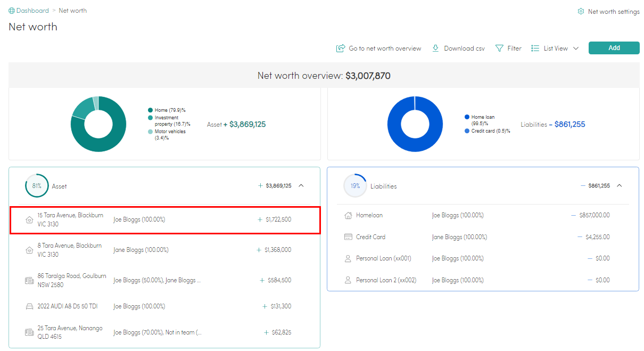Click person icon for Personal Loan (xx001)

coord(349,258)
